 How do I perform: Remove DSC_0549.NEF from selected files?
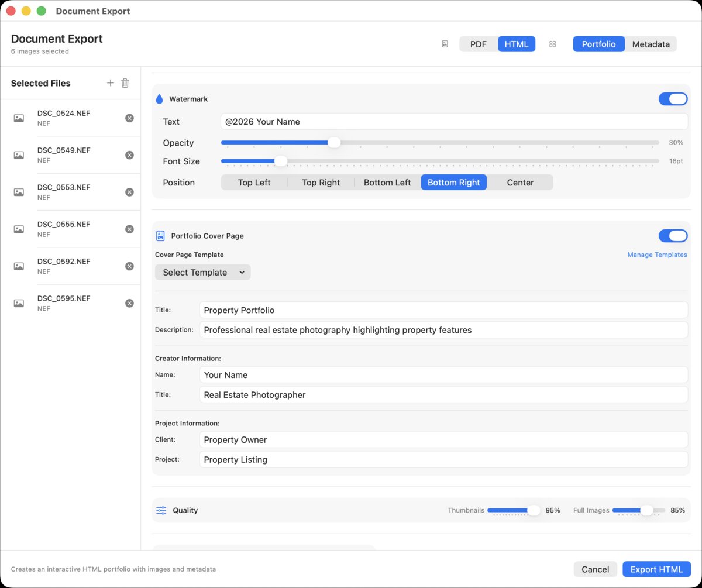(x=129, y=154)
